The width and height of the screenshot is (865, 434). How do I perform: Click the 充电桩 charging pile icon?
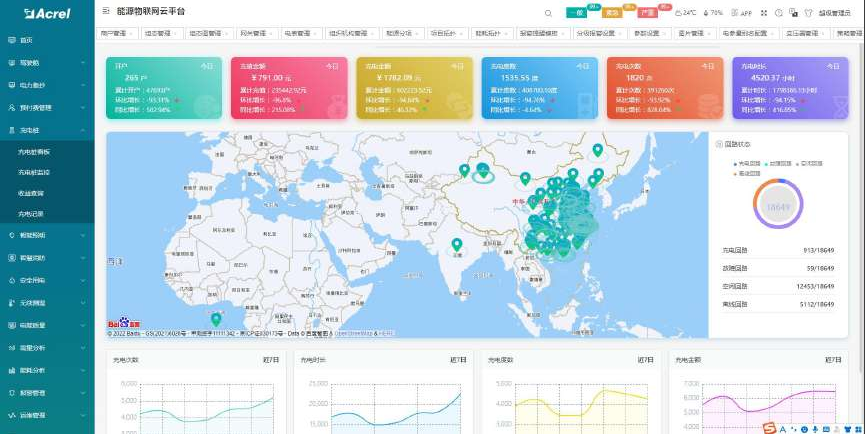[x=12, y=131]
